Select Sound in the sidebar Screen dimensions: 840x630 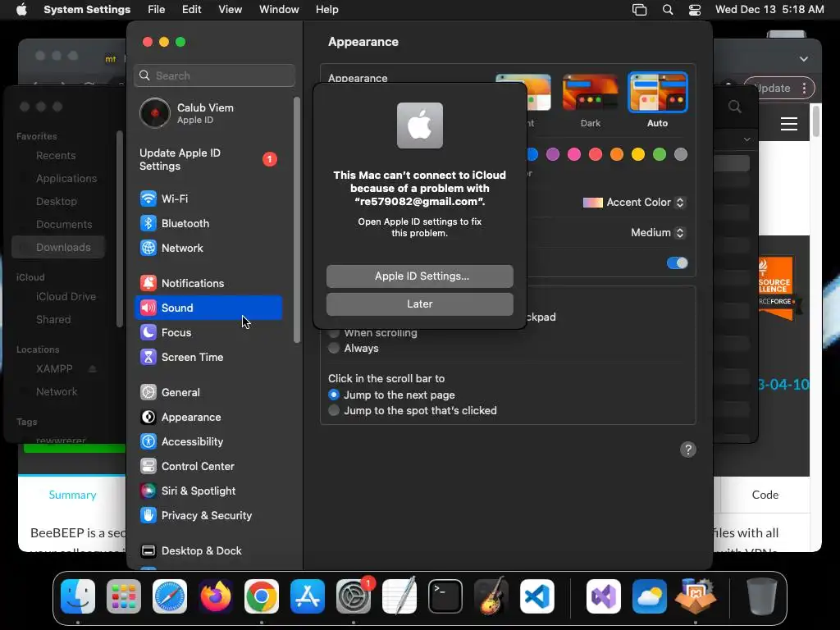208,308
